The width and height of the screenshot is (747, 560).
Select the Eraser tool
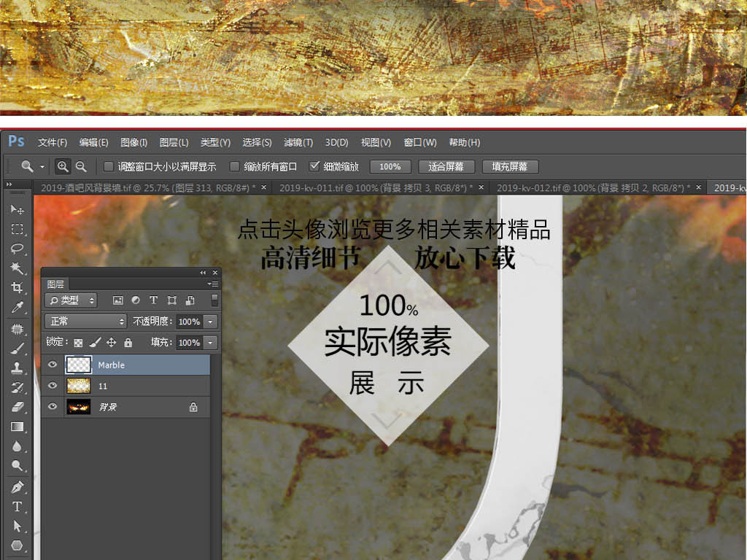tap(18, 407)
